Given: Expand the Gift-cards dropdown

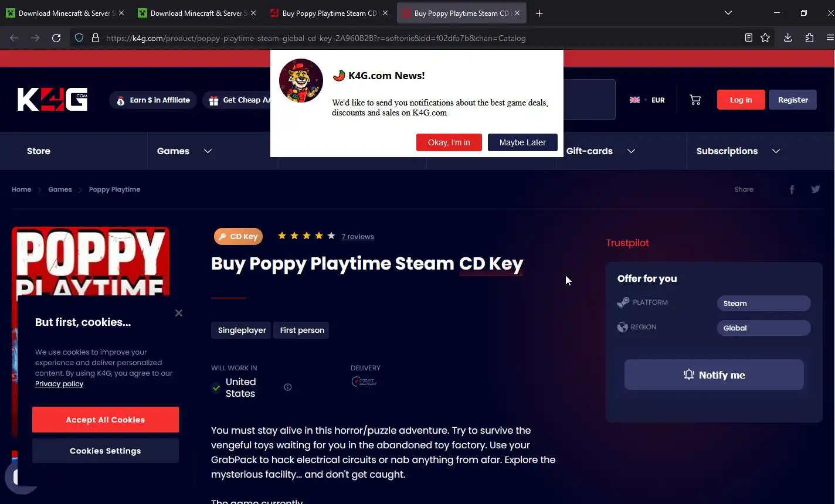Looking at the screenshot, I should (600, 151).
